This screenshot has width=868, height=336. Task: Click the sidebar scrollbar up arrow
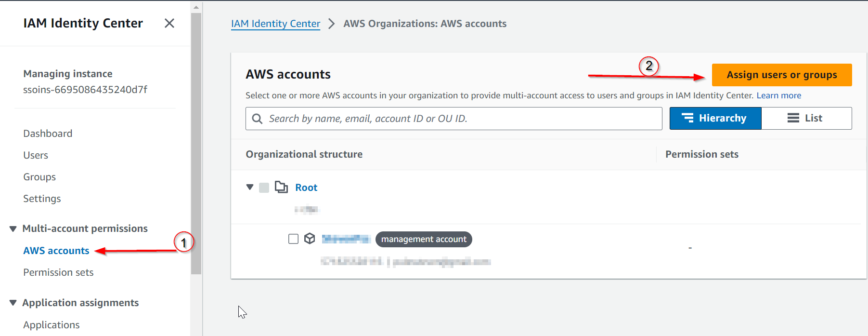(196, 7)
